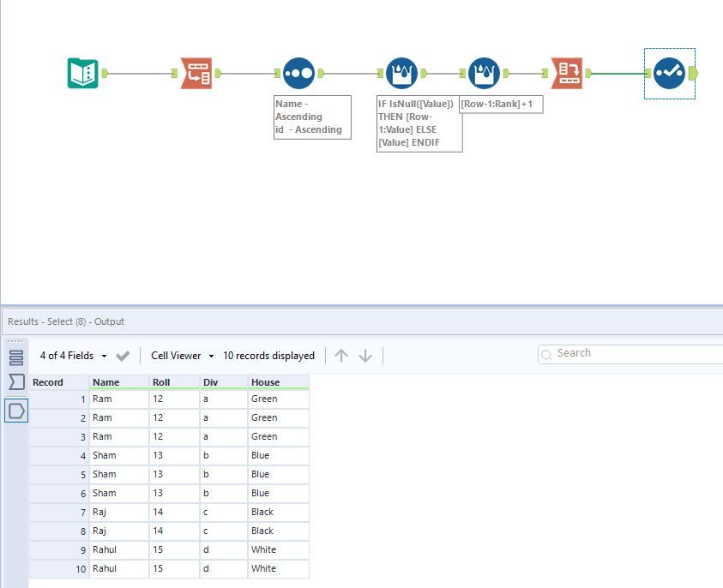Select the Multi-Row Formula tool for Rank
The height and width of the screenshot is (588, 723).
pos(485,73)
